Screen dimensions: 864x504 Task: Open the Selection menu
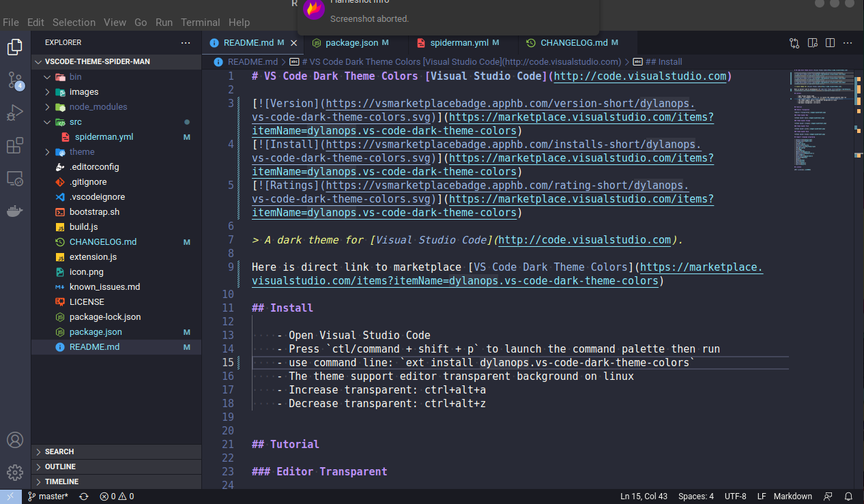click(x=74, y=23)
